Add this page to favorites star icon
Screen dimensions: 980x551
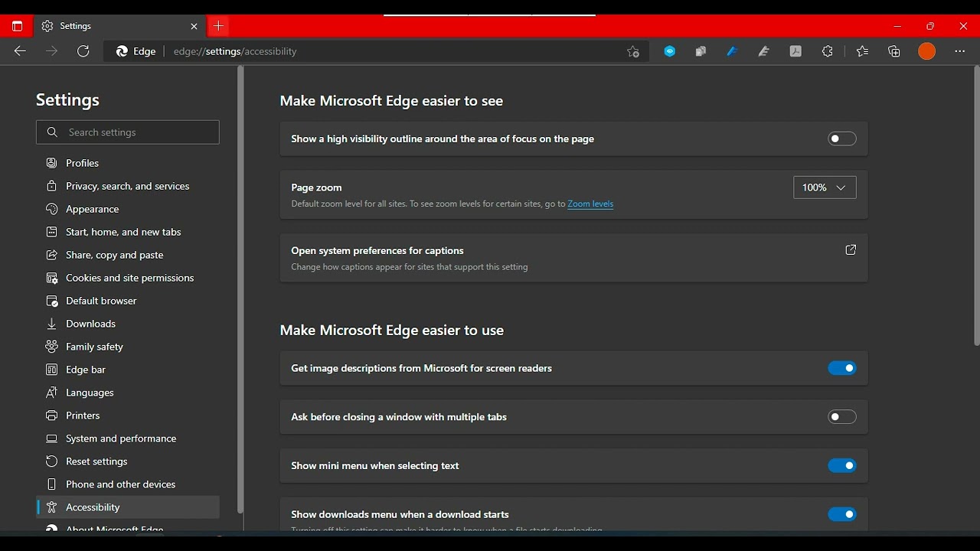633,51
